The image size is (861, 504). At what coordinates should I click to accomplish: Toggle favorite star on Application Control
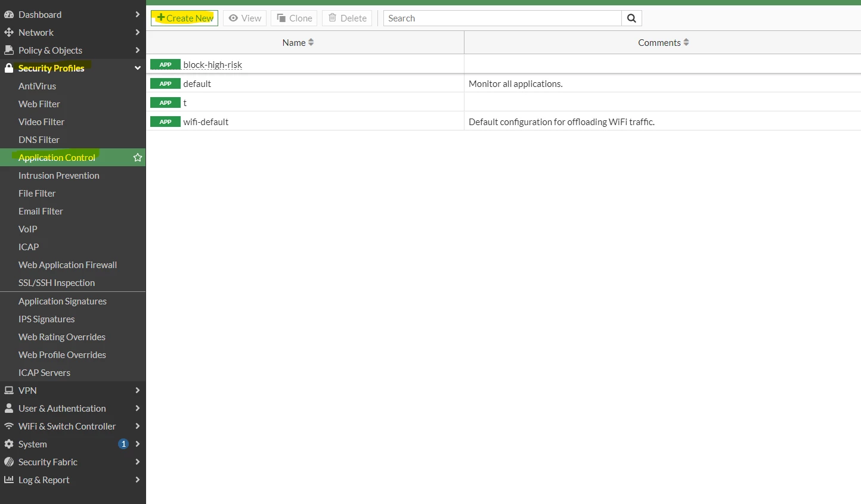coord(138,157)
